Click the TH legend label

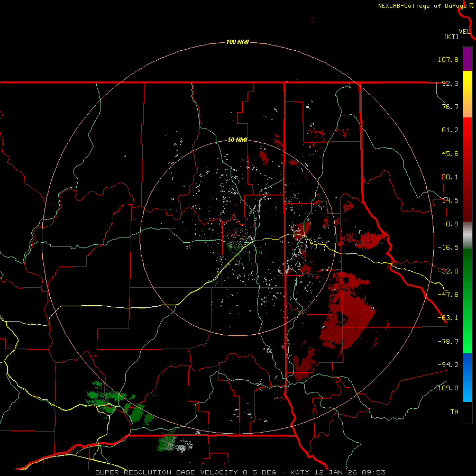coord(454,412)
